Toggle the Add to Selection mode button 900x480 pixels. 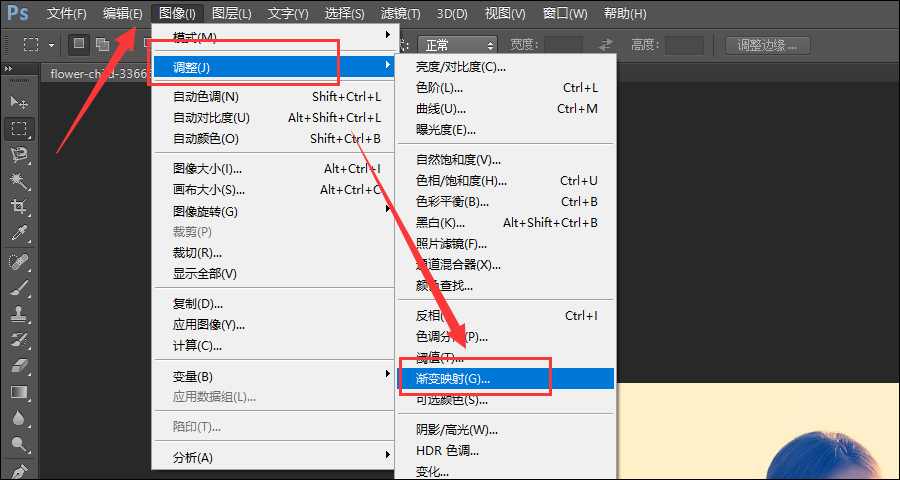[102, 44]
